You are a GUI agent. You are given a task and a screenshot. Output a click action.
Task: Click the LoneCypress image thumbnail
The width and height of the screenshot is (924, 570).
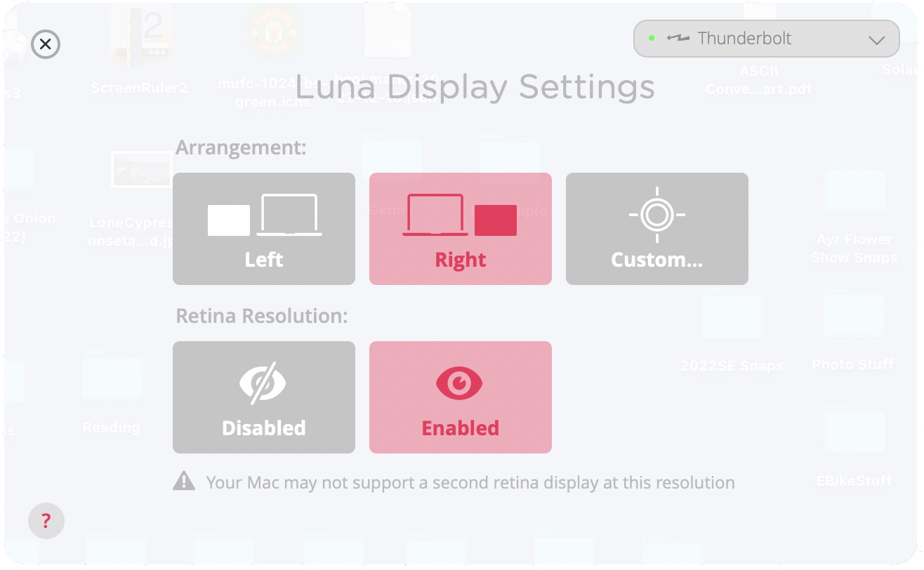(141, 169)
